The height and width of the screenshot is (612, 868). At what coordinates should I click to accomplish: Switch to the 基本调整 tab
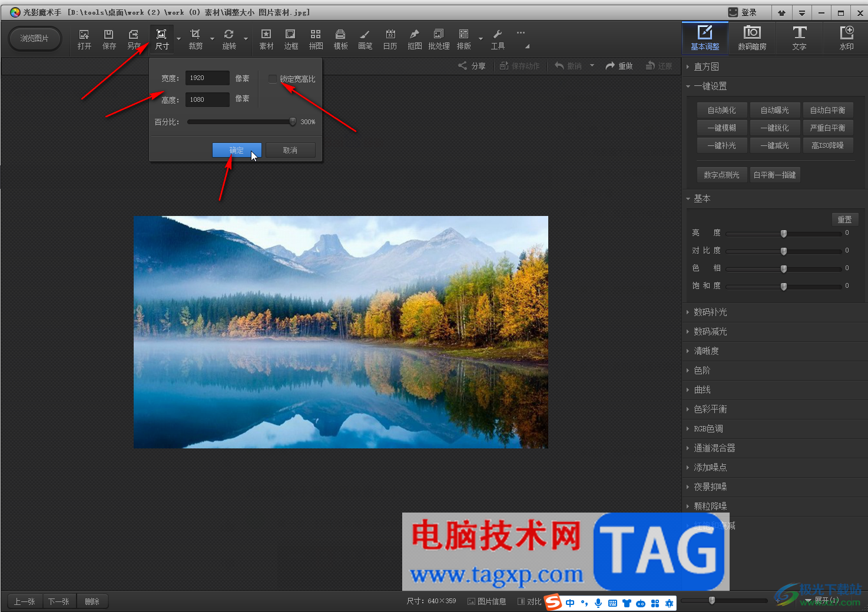pyautogui.click(x=705, y=38)
